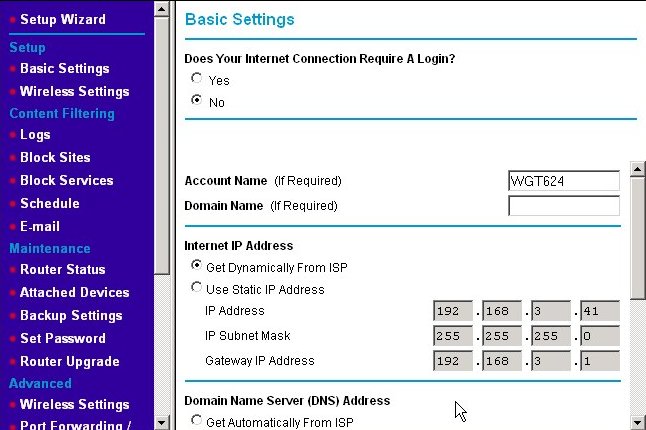Click Subnet Mask last octet 0
The height and width of the screenshot is (430, 646).
[x=600, y=336]
